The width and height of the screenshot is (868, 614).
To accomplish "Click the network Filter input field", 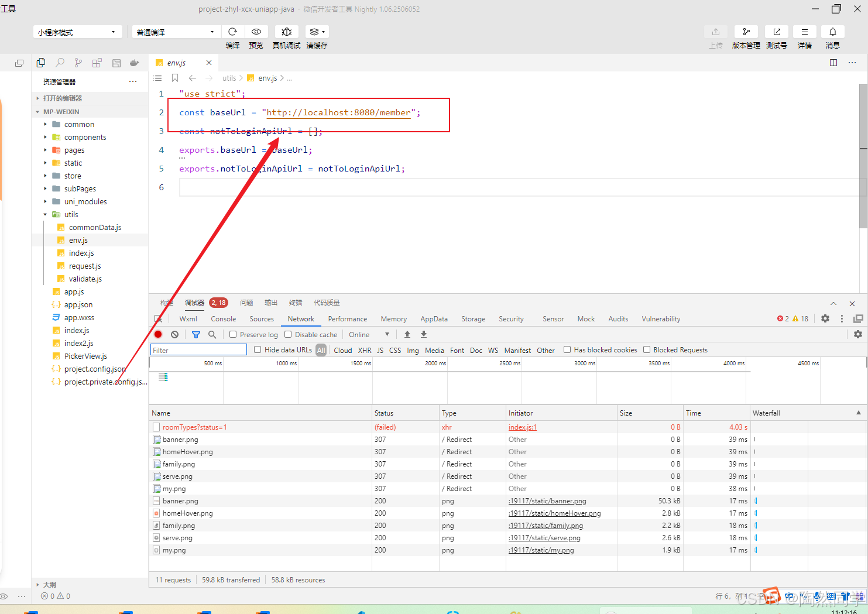I will tap(198, 349).
